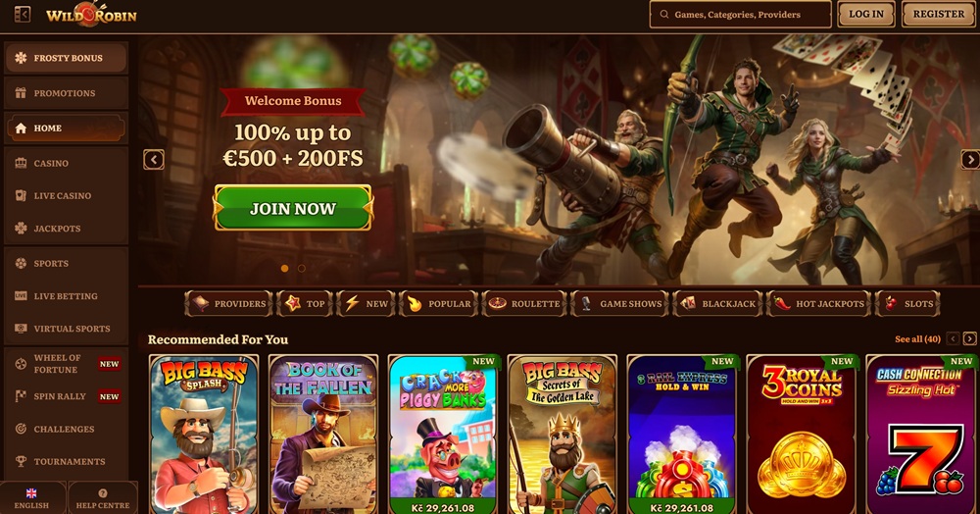Click the Wild Robin logo
The height and width of the screenshot is (514, 980).
(x=91, y=15)
